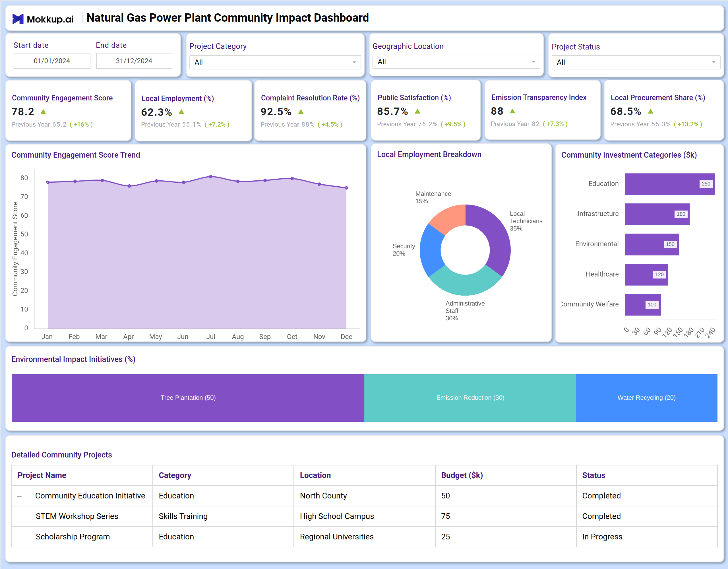Collapse the Community Education Initiative row
Viewport: 728px width, 569px height.
(19, 496)
